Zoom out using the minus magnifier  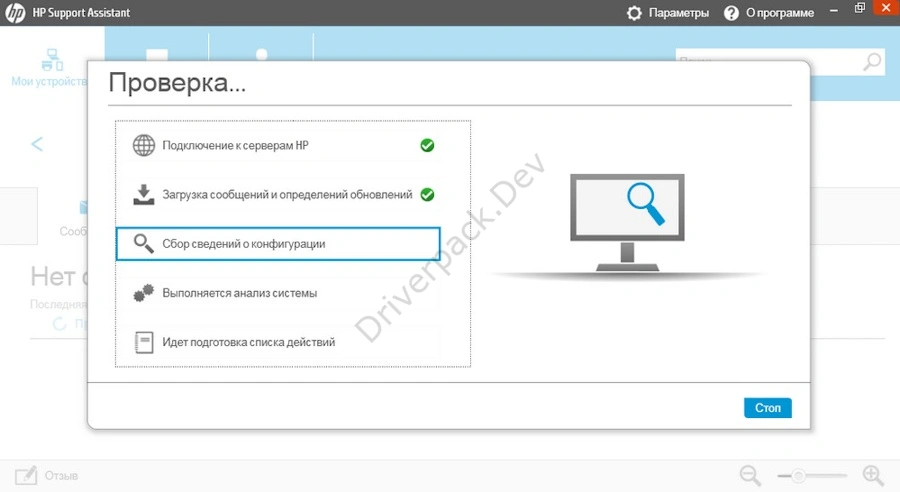[x=750, y=475]
